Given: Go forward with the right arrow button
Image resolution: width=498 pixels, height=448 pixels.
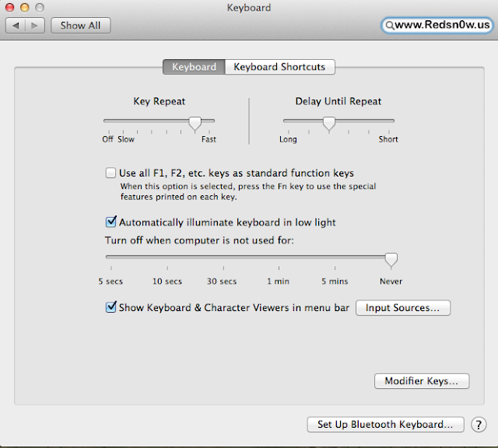Looking at the screenshot, I should pyautogui.click(x=35, y=26).
